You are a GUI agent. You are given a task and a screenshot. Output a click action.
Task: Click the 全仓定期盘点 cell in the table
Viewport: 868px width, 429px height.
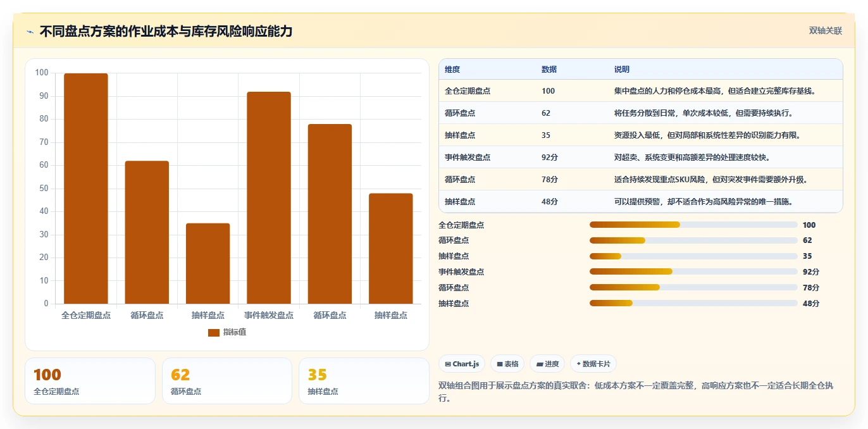[x=468, y=91]
